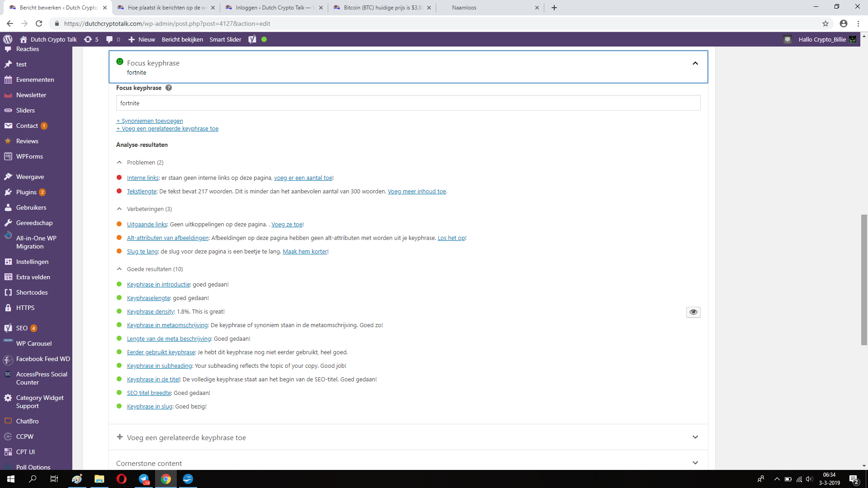868x488 pixels.
Task: Reload the page with the refresh icon
Action: 39,23
